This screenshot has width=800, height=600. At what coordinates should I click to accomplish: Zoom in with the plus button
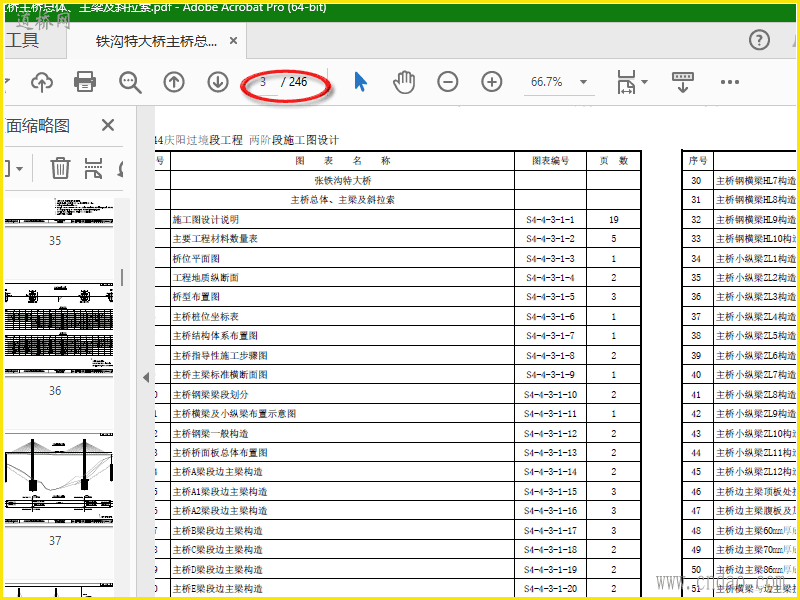click(x=491, y=82)
